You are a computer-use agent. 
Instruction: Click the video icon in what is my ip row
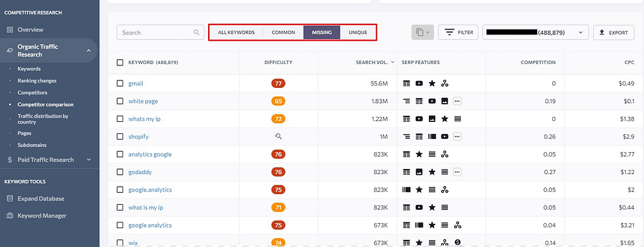419,207
